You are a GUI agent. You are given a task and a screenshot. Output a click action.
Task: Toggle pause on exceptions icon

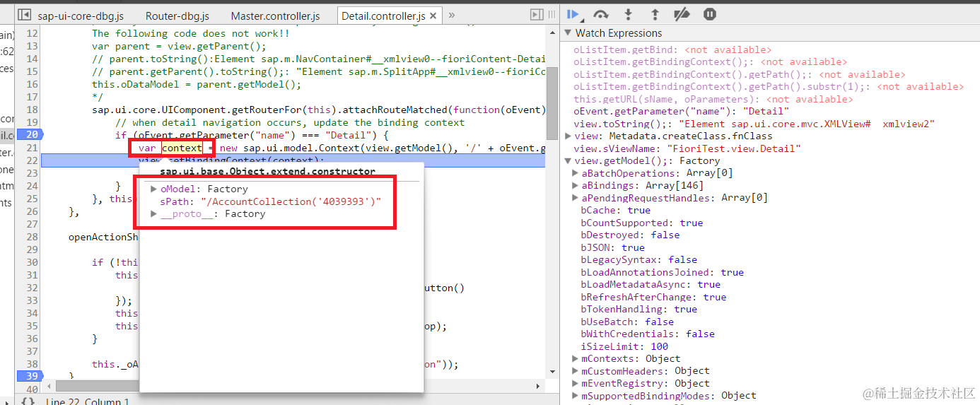coord(710,13)
